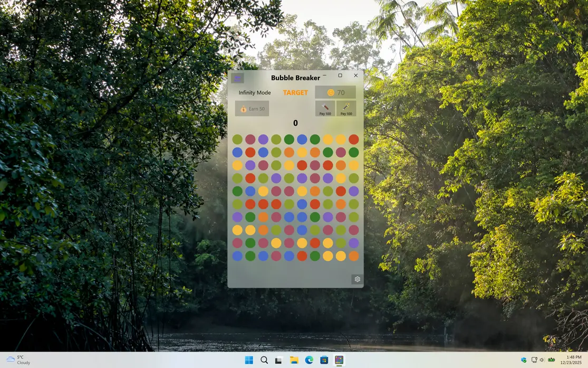Pop the only red bubble in the bottom row
Screen dimensions: 588x368
pyautogui.click(x=302, y=256)
